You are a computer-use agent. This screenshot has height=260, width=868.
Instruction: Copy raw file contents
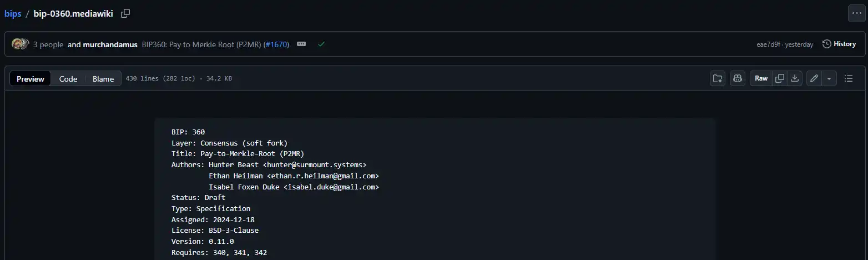point(780,78)
